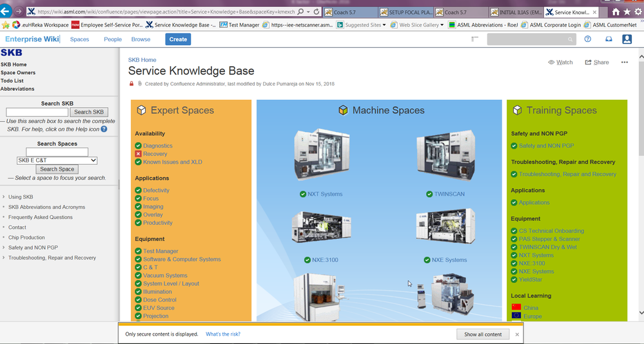Switch to the SETUP FOCAL PLA... tab
The width and height of the screenshot is (644, 344).
[405, 12]
